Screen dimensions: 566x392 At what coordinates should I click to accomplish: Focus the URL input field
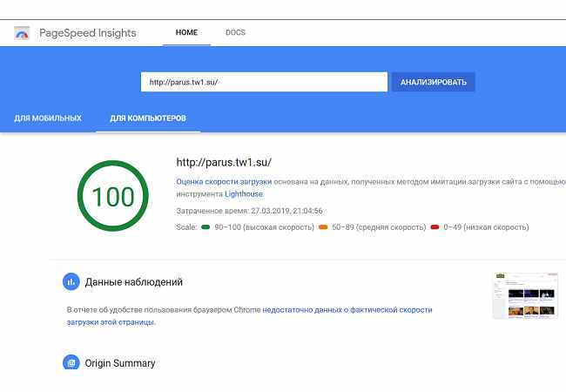click(264, 82)
